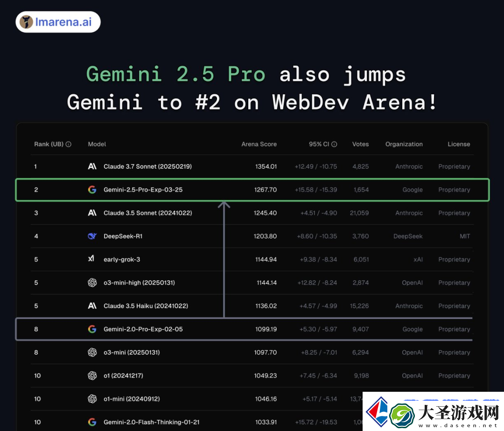Click the arena score 1049.23

[266, 376]
